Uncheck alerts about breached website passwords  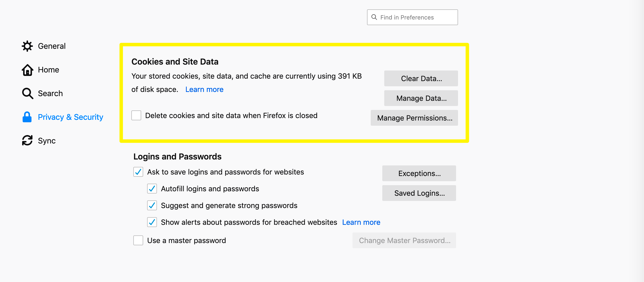[x=152, y=222]
